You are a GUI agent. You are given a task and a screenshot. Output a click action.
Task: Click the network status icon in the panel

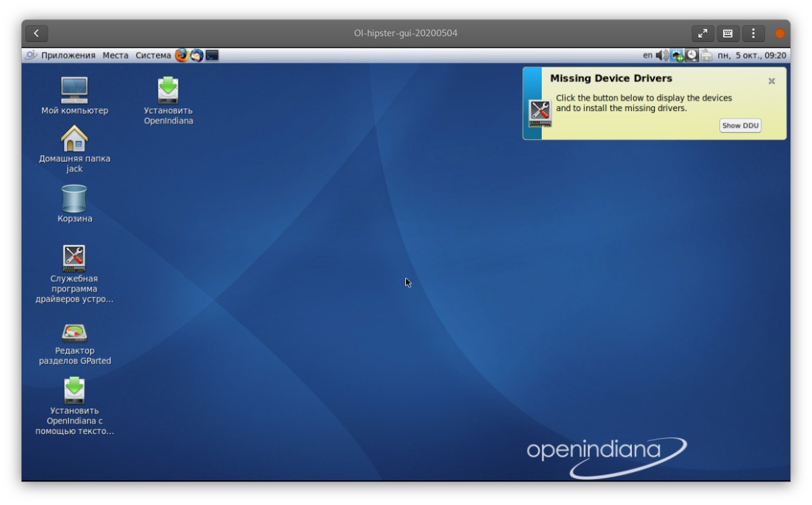[x=677, y=56]
